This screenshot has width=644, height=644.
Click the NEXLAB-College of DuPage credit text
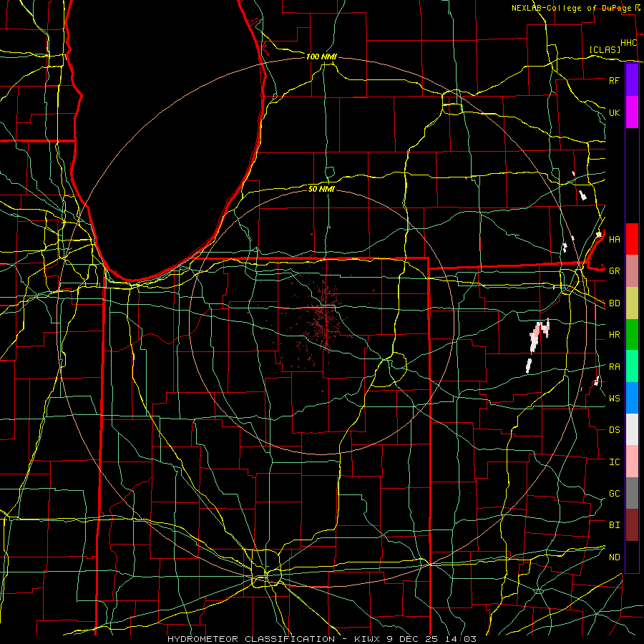571,8
